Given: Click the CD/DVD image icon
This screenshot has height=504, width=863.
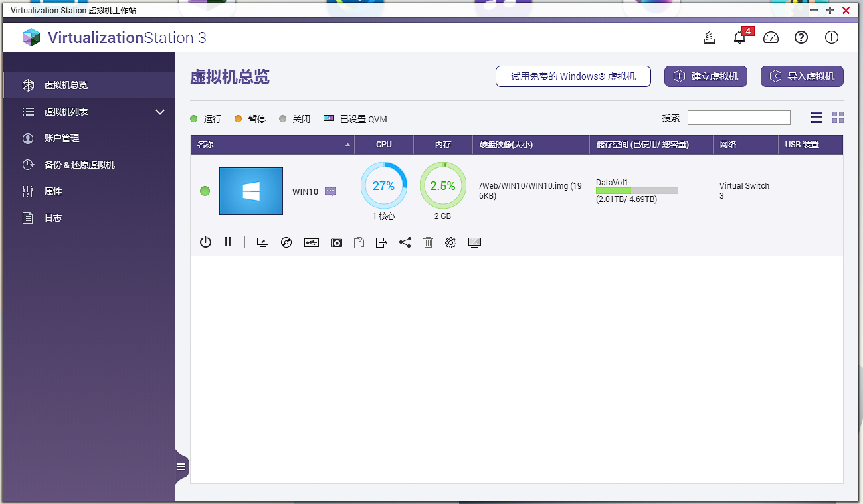Looking at the screenshot, I should point(286,242).
